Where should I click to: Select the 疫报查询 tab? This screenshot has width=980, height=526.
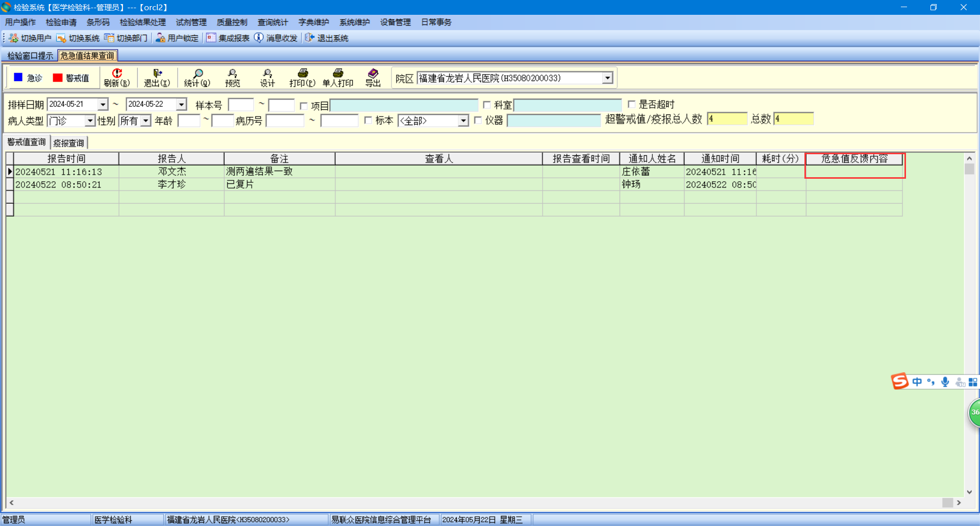click(x=69, y=143)
